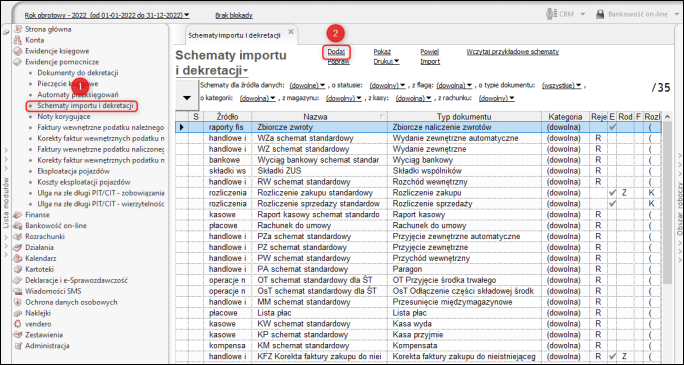The image size is (684, 365).
Task: Open the Rozrachunki module icon
Action: click(17, 236)
